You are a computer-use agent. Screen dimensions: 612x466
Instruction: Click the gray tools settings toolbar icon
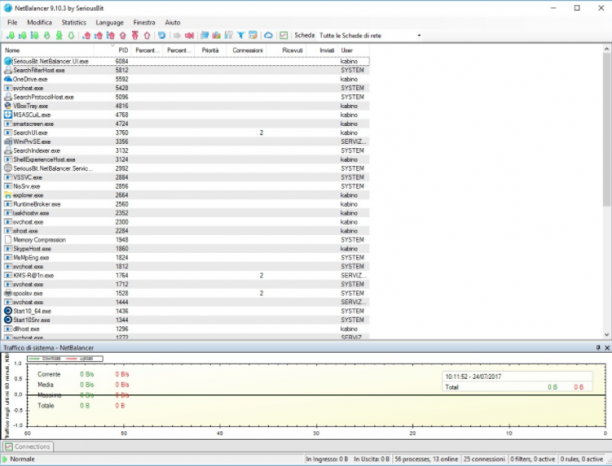coord(228,36)
